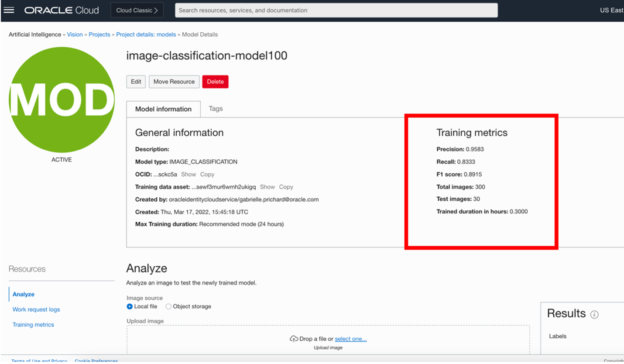Image resolution: width=624 pixels, height=364 pixels.
Task: Open the US East region selector
Action: (613, 10)
